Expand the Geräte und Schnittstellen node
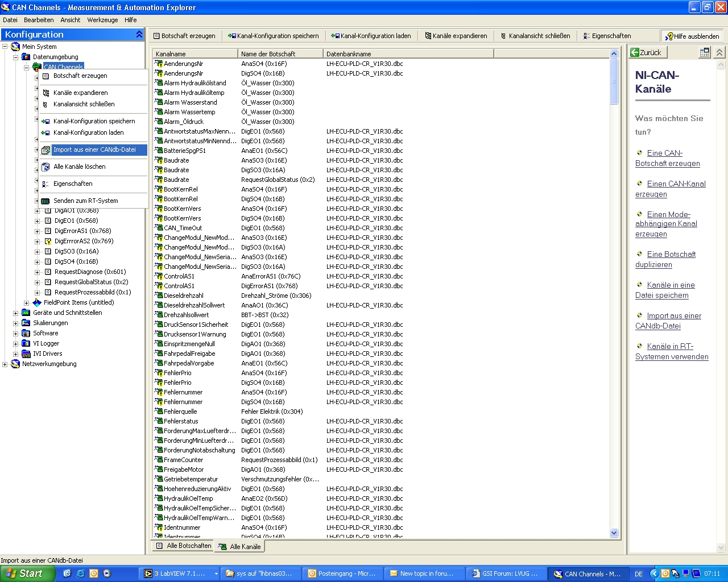 tap(15, 313)
